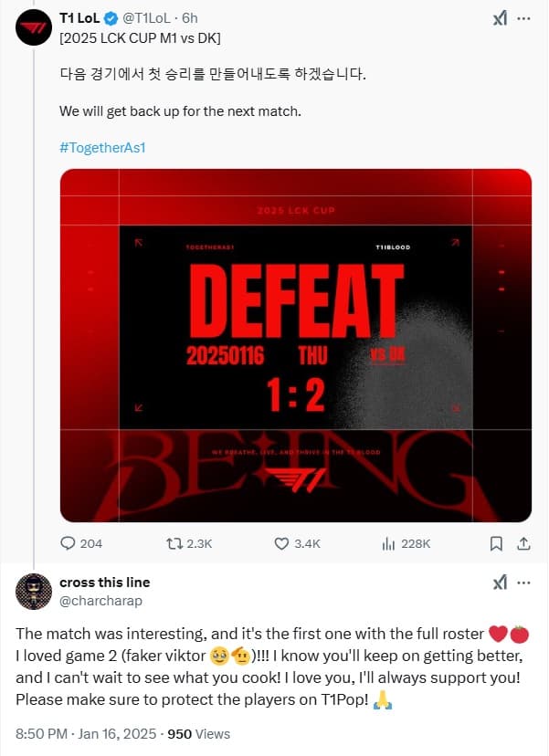This screenshot has height=756, width=549.
Task: Share the T1 LoL post
Action: click(523, 543)
